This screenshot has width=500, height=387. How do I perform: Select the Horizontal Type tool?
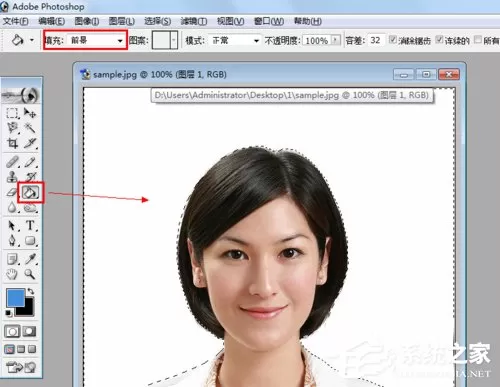click(x=30, y=226)
